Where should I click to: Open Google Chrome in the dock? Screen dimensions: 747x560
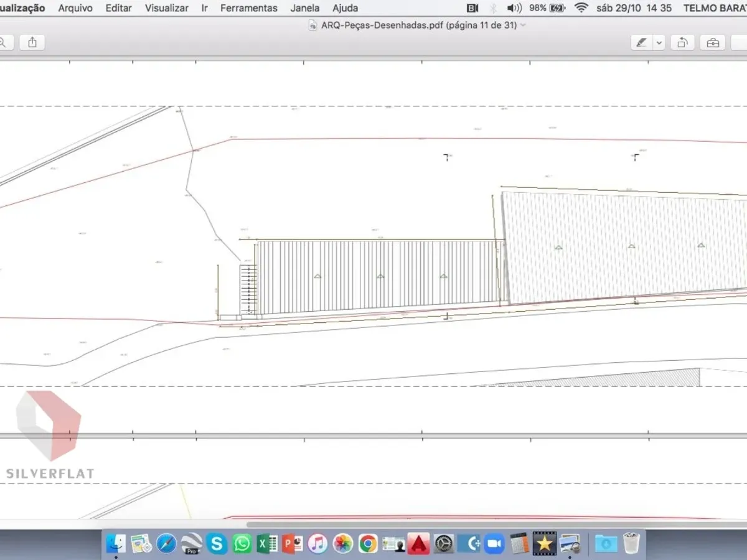coord(368,544)
